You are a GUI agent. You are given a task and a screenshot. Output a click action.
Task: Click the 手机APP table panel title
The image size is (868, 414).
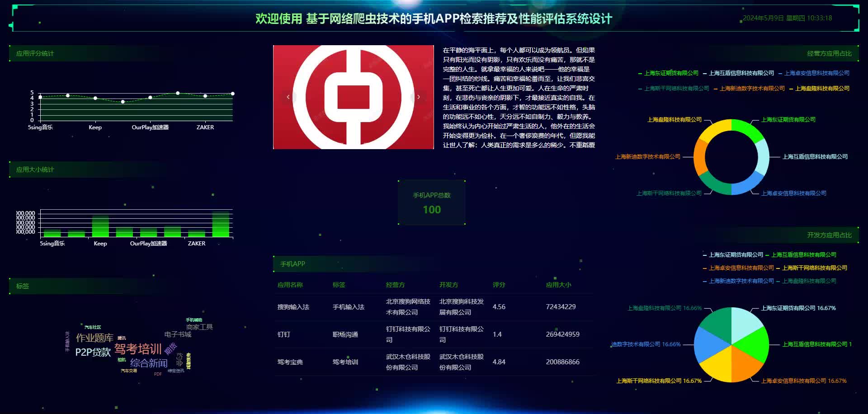(x=292, y=264)
